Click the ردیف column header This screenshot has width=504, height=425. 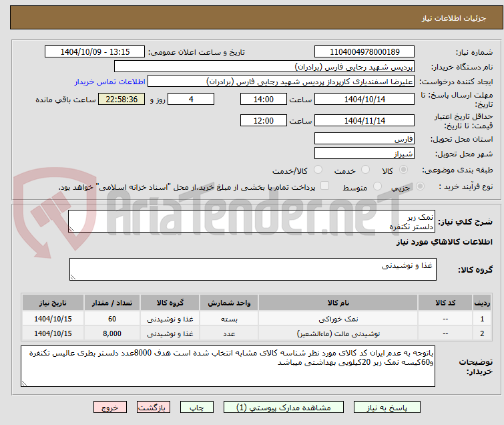pyautogui.click(x=482, y=303)
